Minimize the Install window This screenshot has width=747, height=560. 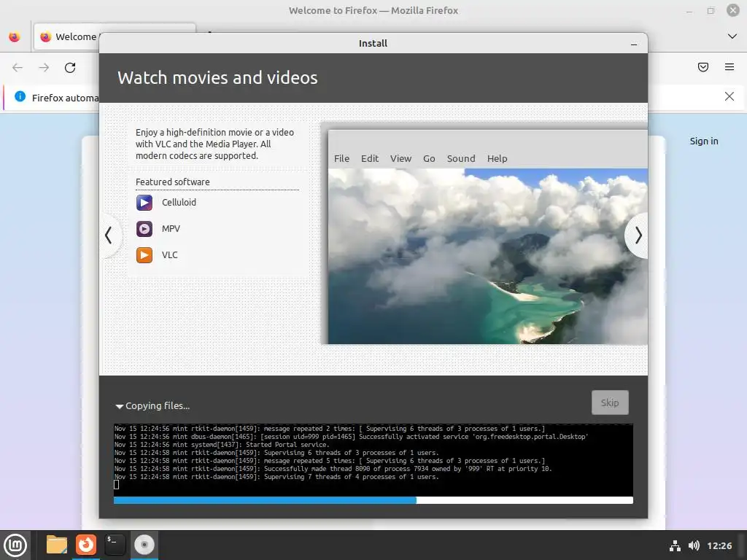[x=634, y=44]
